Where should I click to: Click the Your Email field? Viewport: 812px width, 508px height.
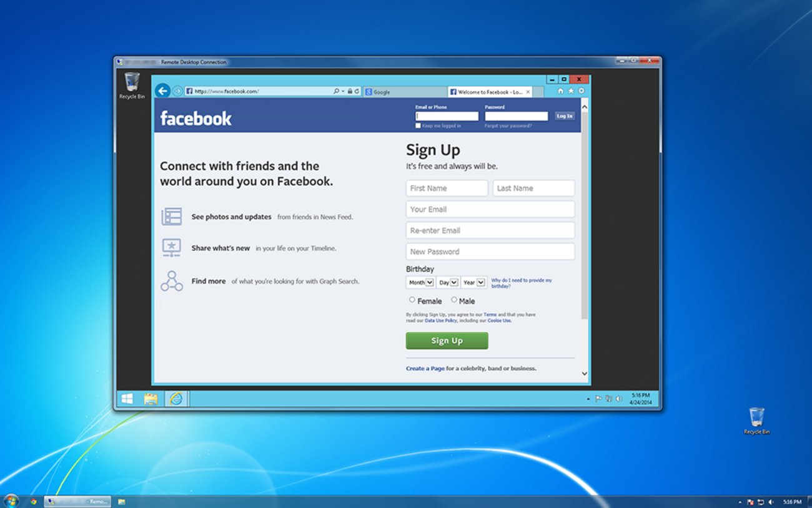[x=490, y=209]
